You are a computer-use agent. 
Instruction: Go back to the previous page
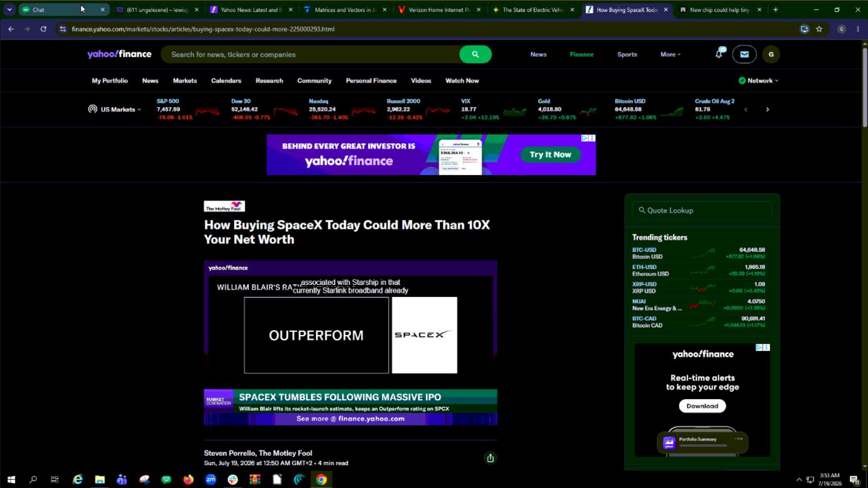pyautogui.click(x=11, y=29)
